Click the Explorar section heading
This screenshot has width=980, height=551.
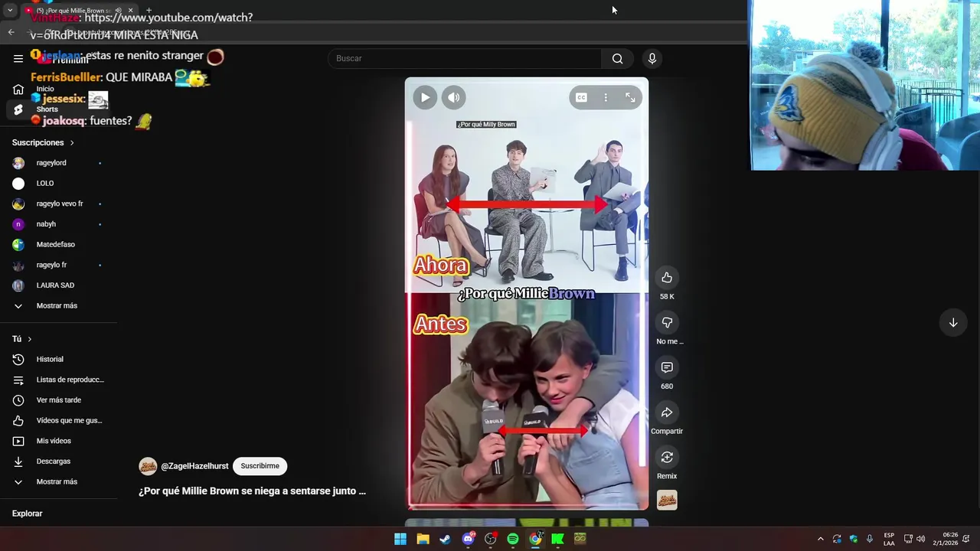[x=27, y=514]
